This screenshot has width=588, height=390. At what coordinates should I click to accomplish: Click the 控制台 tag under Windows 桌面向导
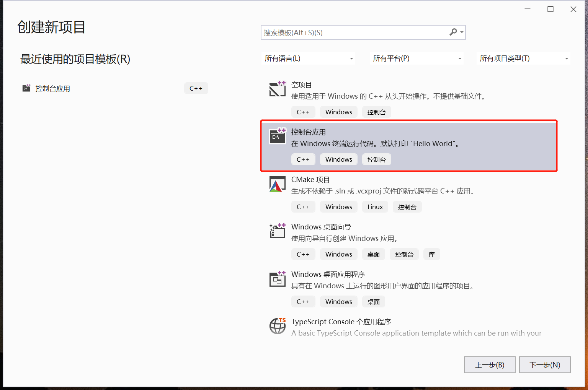[x=404, y=254]
